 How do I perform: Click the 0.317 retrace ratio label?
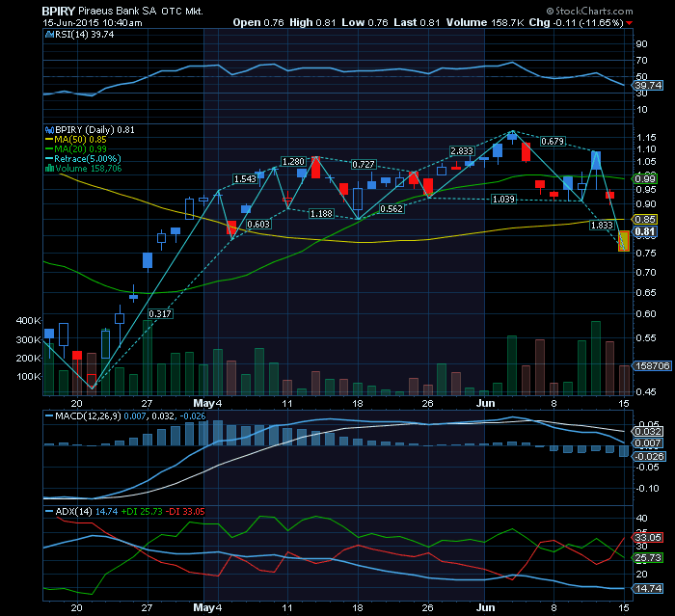(x=160, y=314)
